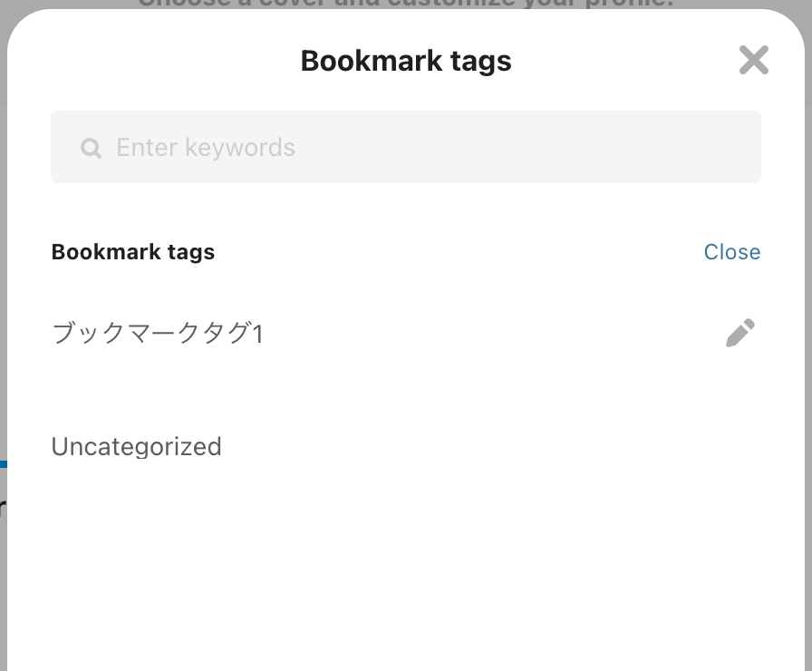Activate search using the magnifier icon

91,147
